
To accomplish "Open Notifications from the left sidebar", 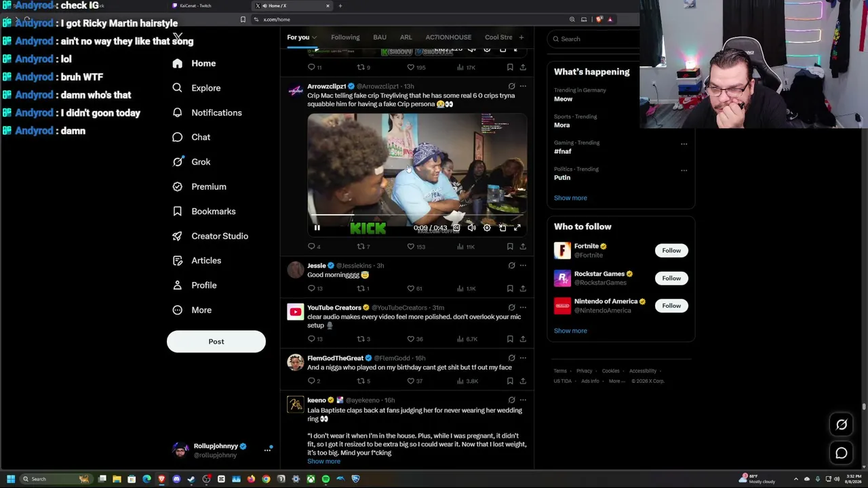I will pyautogui.click(x=207, y=113).
